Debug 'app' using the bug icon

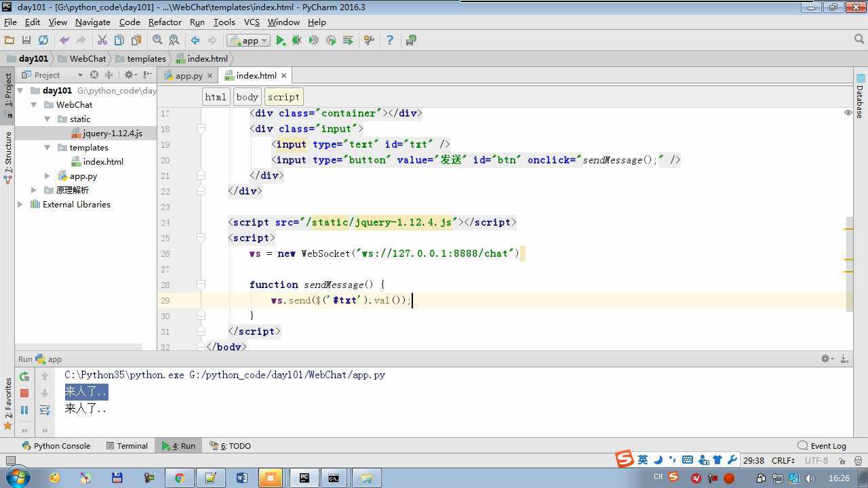(296, 41)
